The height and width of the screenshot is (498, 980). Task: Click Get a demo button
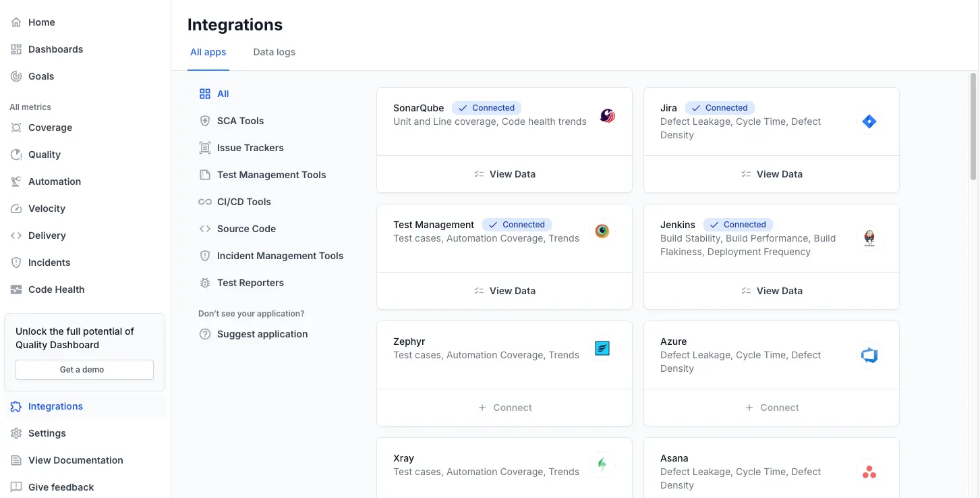(x=84, y=369)
